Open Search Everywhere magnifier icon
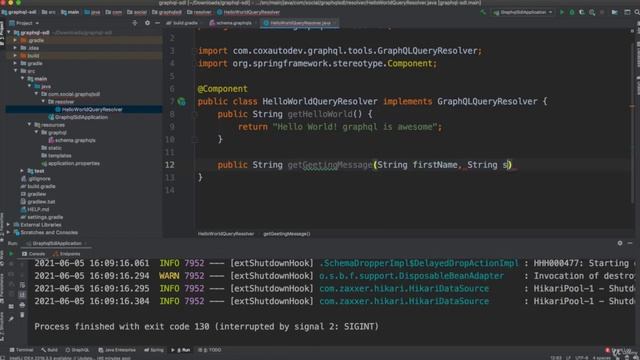 637,13
